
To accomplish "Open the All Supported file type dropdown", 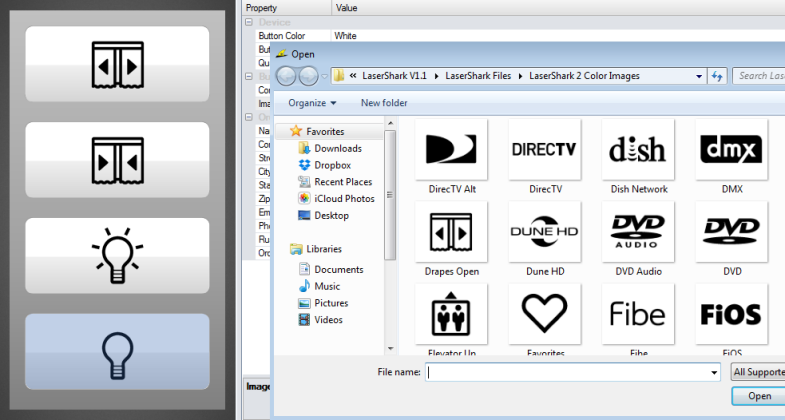I will click(x=757, y=372).
